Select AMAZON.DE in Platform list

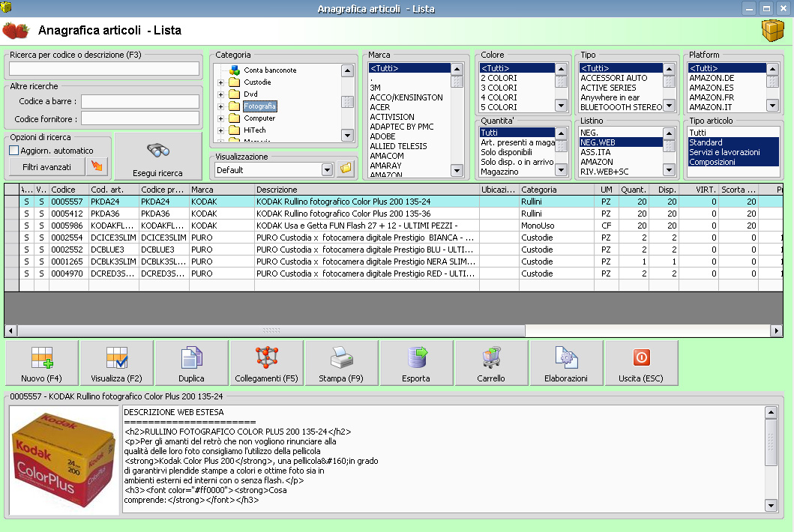click(x=727, y=78)
